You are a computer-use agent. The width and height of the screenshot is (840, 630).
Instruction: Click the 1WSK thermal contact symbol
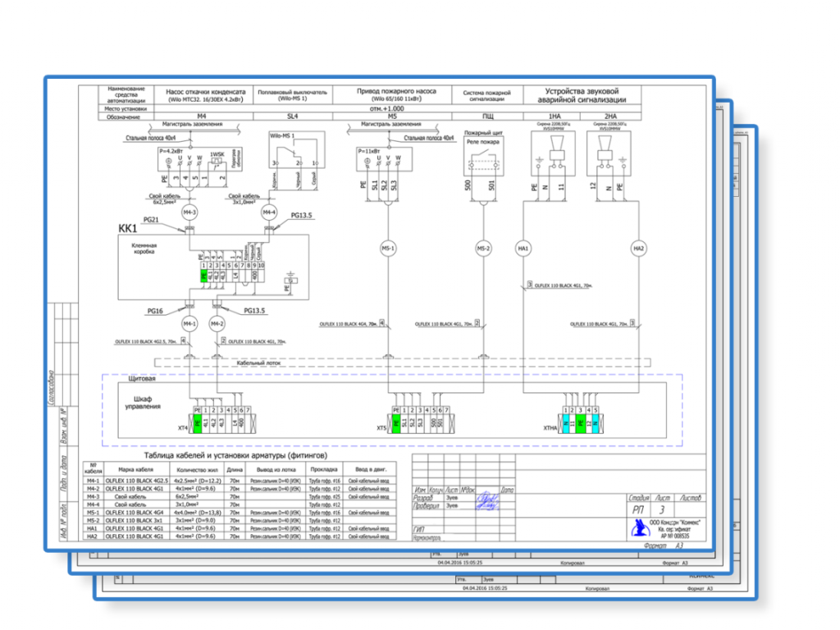[x=217, y=161]
